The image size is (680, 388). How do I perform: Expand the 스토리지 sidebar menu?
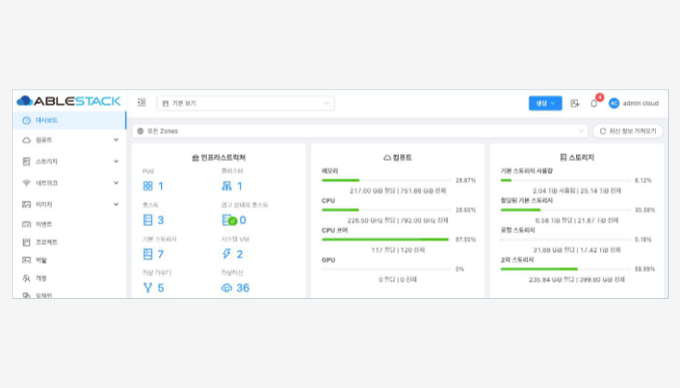(69, 161)
